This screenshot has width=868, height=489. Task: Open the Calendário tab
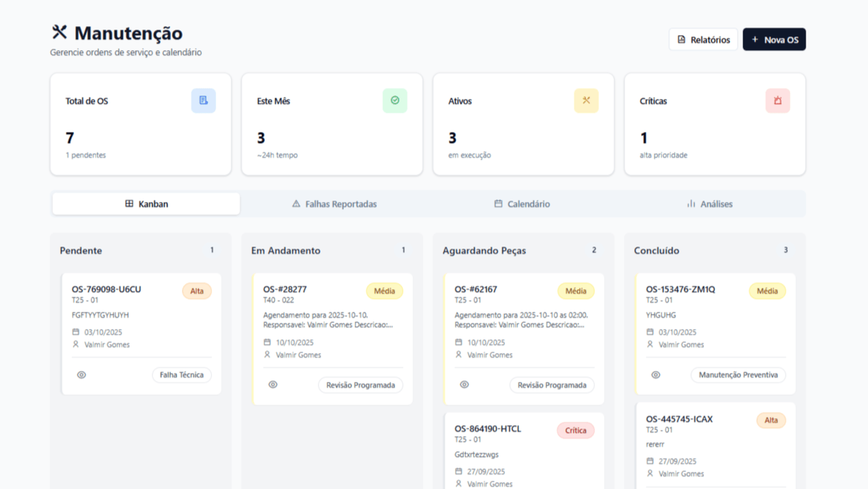pyautogui.click(x=522, y=204)
